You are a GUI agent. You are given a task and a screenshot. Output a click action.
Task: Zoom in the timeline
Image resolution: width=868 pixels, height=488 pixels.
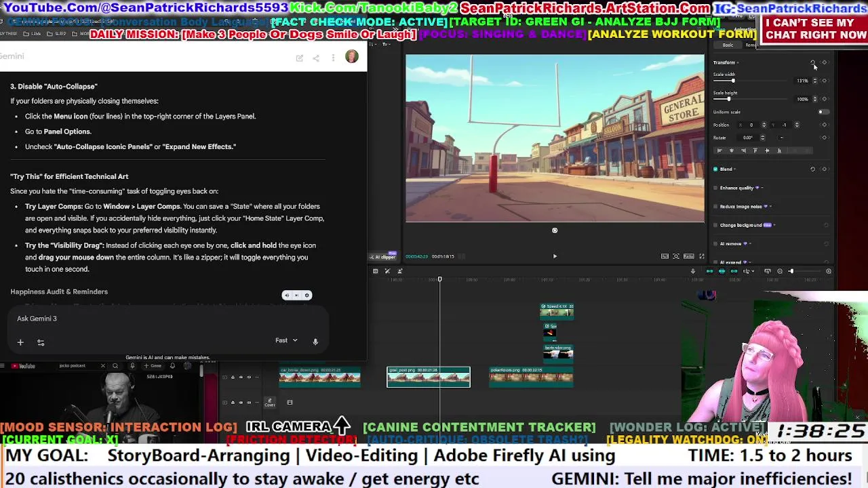(828, 271)
